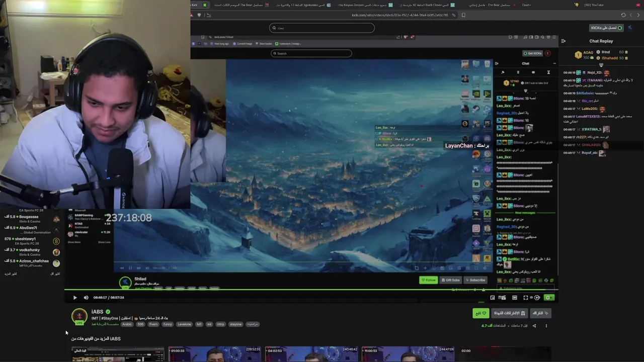Image resolution: width=644 pixels, height=362 pixels.
Task: Switch to the Kick browser tab
Action: coord(200,5)
